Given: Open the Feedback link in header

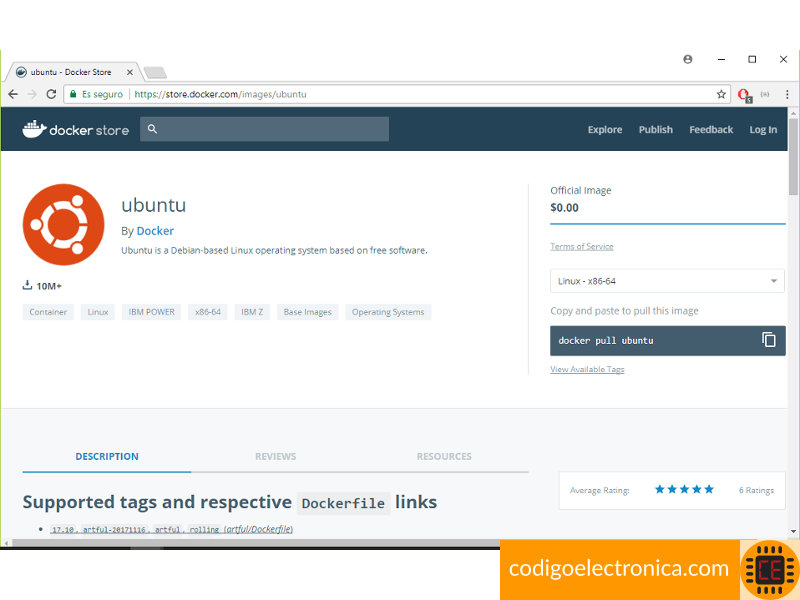Looking at the screenshot, I should 711,130.
